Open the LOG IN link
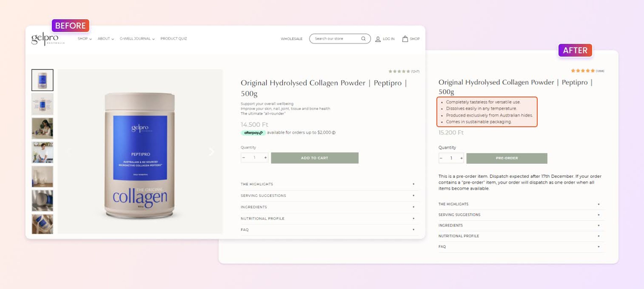Viewport: 644px width, 289px height. click(x=389, y=39)
